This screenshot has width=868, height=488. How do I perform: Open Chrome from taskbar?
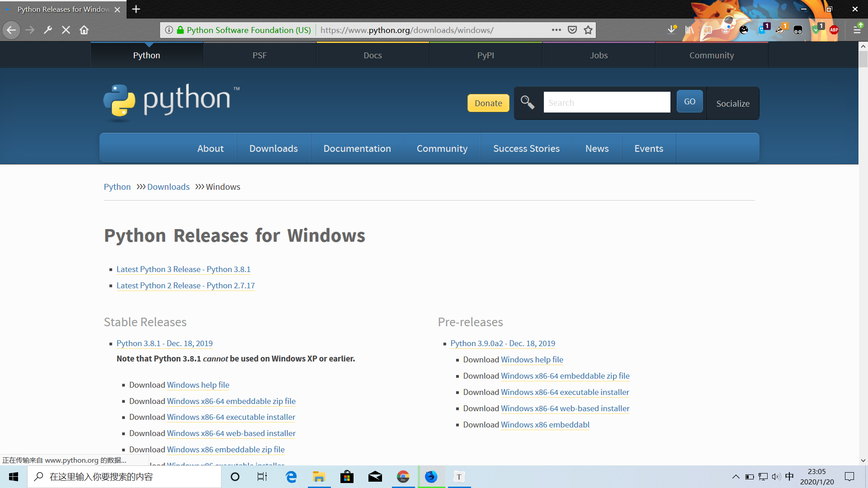pyautogui.click(x=403, y=477)
